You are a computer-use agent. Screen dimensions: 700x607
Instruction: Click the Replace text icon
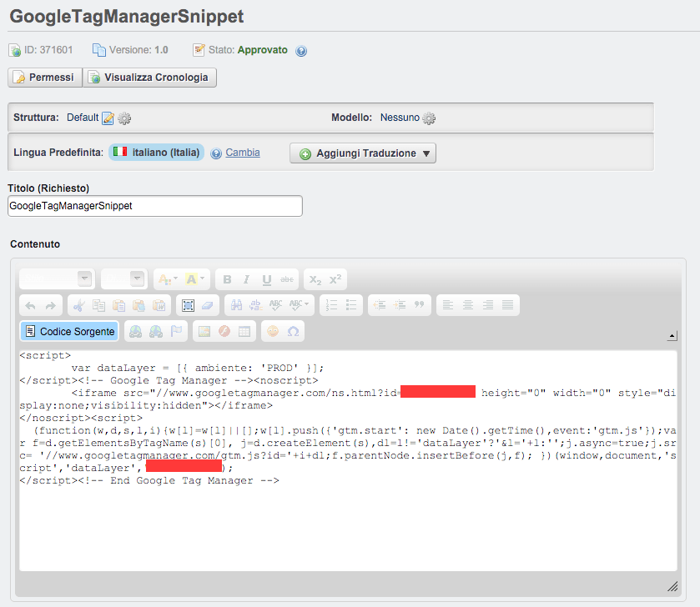pyautogui.click(x=256, y=305)
